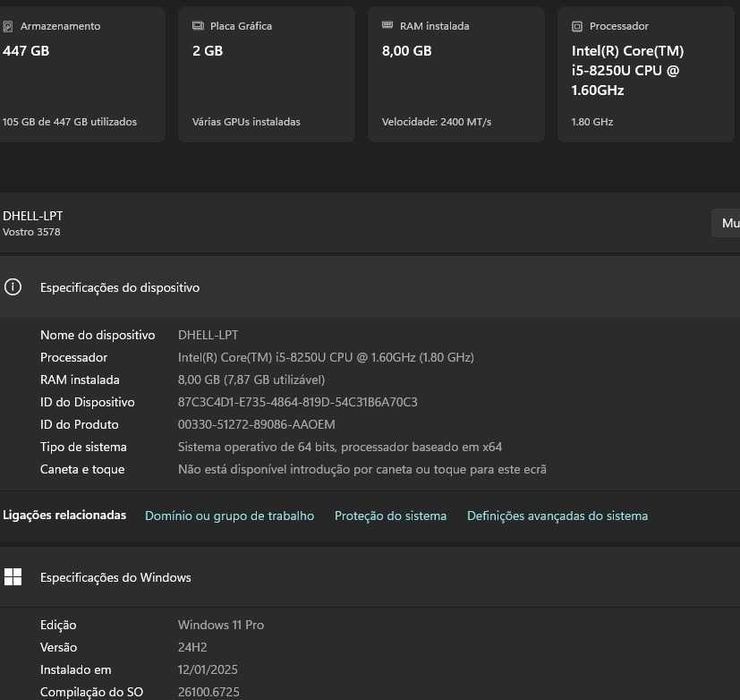
Task: Open the RAM instalada 8,00 GB card
Action: 456,74
